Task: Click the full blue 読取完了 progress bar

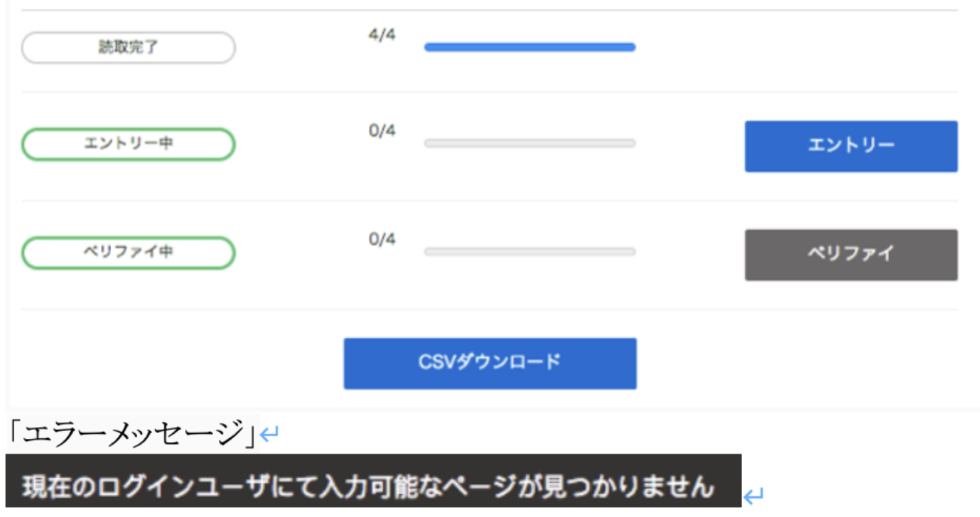Action: (x=529, y=47)
